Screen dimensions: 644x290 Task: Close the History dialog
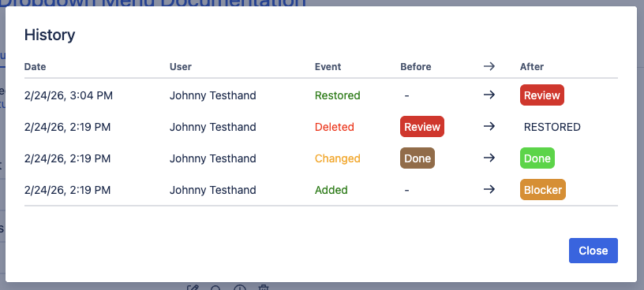pyautogui.click(x=593, y=251)
